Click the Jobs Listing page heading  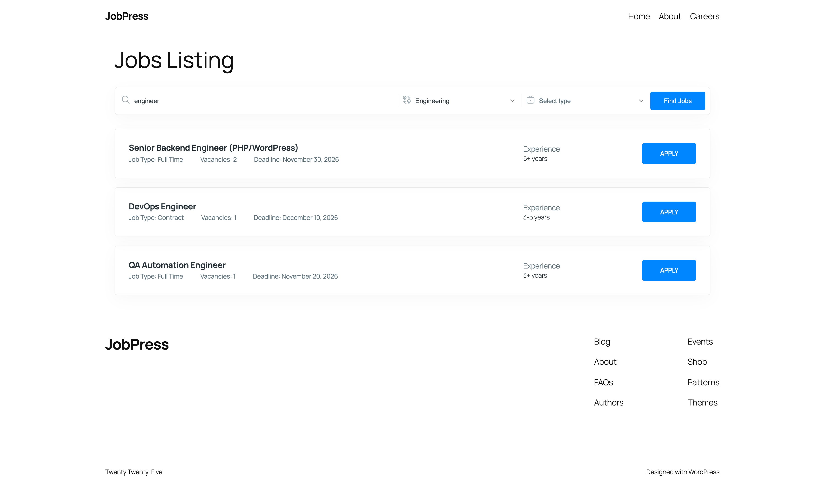coord(174,60)
